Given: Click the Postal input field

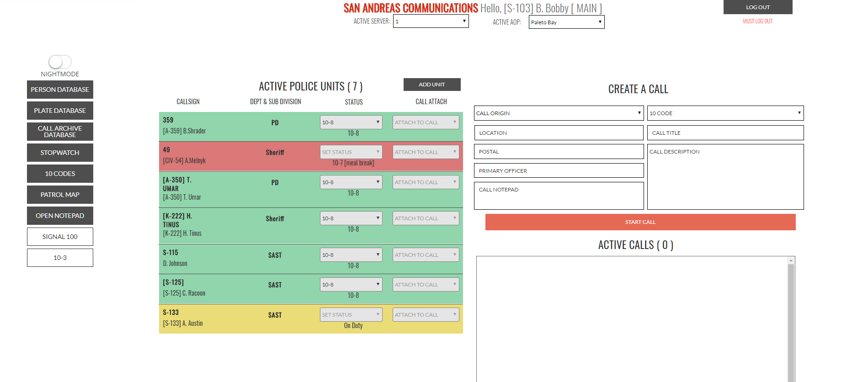Looking at the screenshot, I should (x=559, y=152).
